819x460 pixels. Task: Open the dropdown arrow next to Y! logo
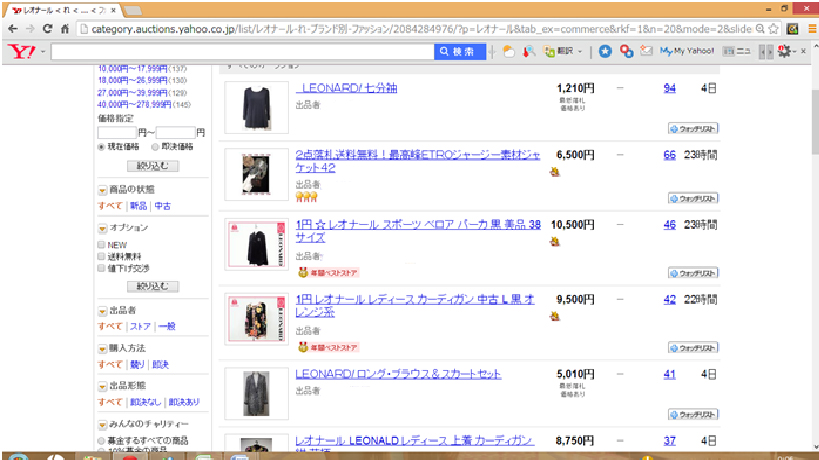[43, 52]
